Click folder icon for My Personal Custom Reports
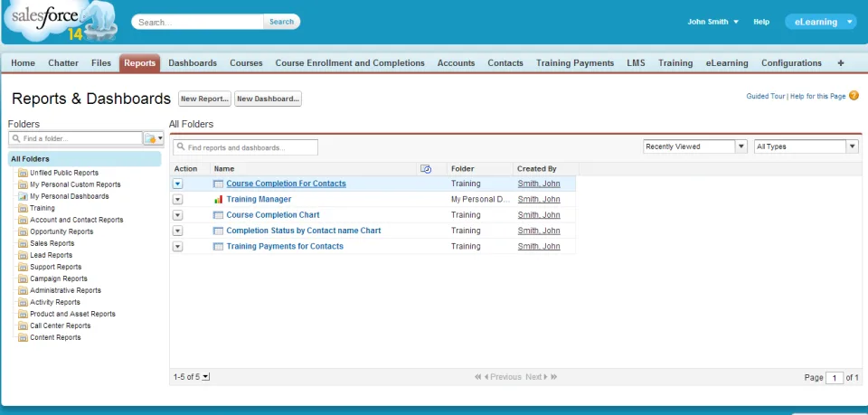 pos(23,184)
